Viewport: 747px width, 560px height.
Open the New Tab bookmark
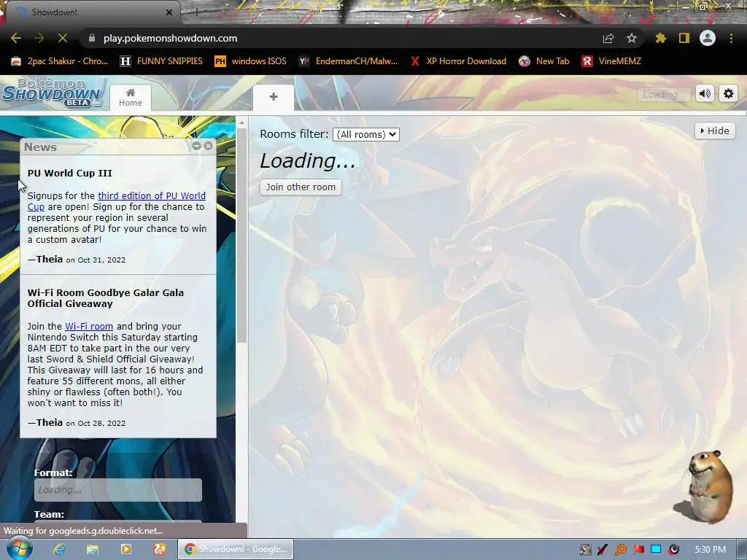click(x=544, y=61)
